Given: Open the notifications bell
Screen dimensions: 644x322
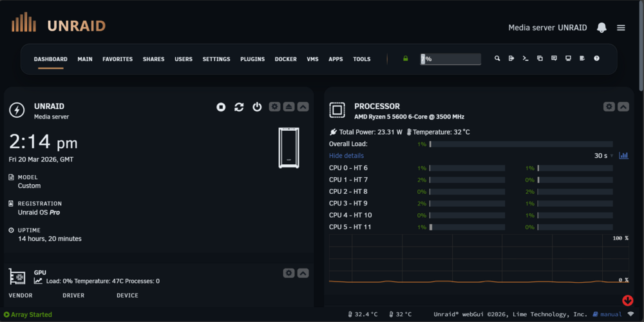Looking at the screenshot, I should coord(601,28).
